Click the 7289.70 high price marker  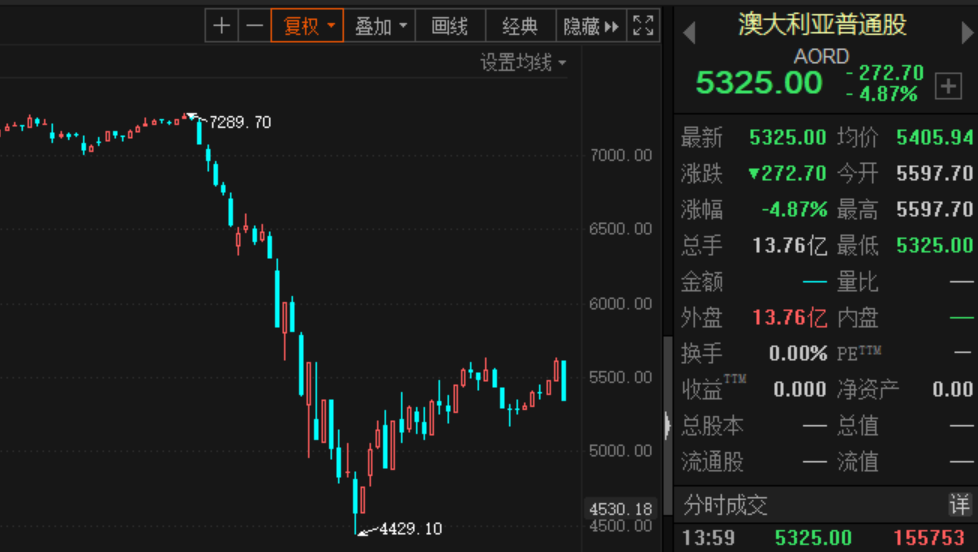[x=239, y=122]
